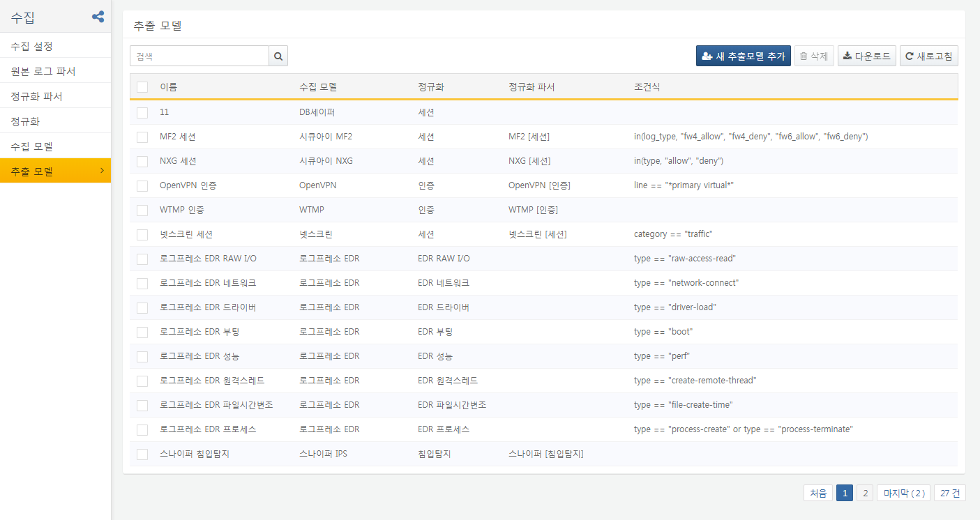Click the 삭제 trash button
This screenshot has height=520, width=980.
pyautogui.click(x=814, y=56)
